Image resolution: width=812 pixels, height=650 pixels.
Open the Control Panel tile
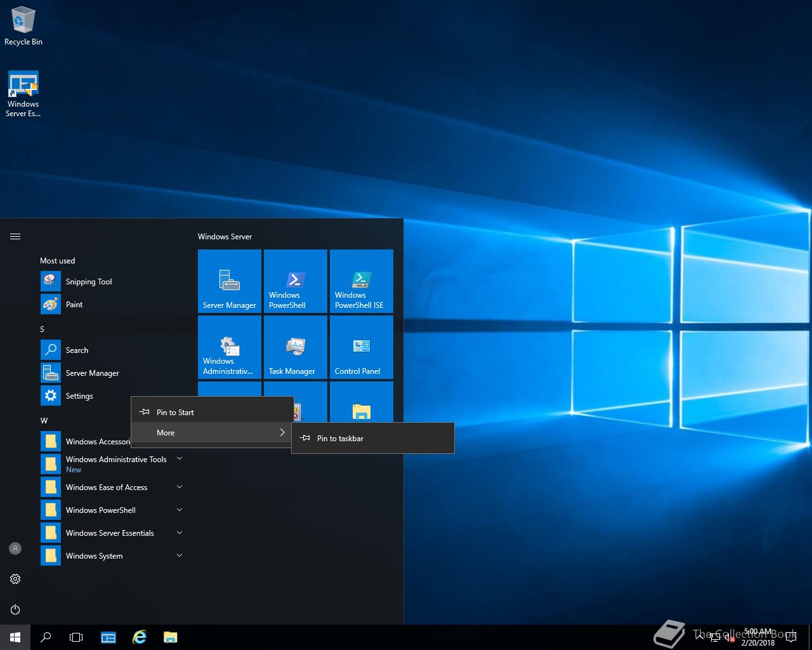(362, 347)
